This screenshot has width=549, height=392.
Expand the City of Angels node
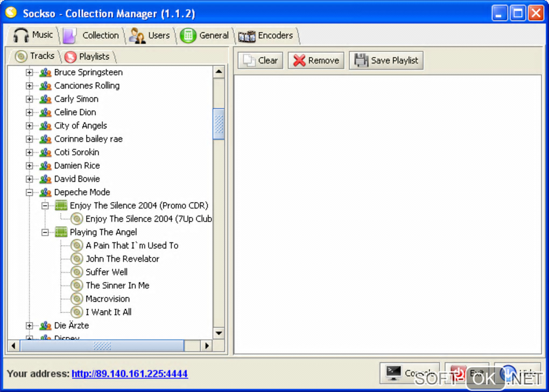click(x=30, y=125)
